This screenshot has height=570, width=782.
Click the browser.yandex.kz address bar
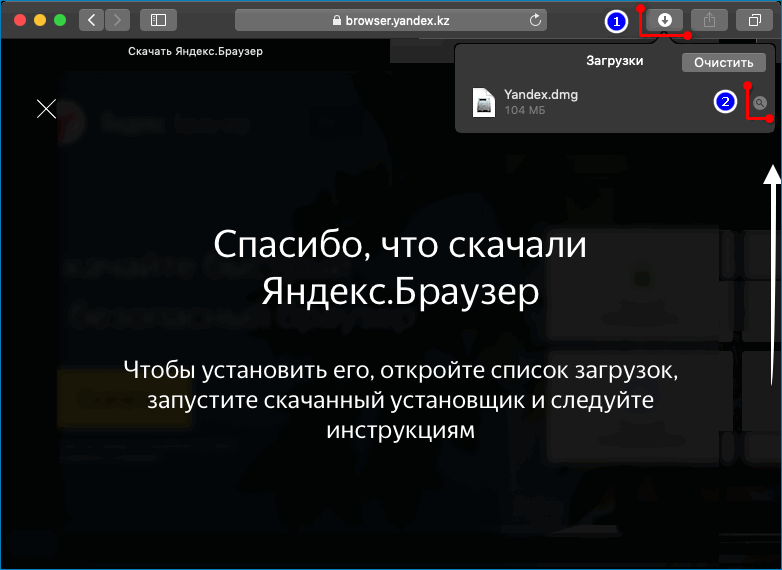point(391,20)
